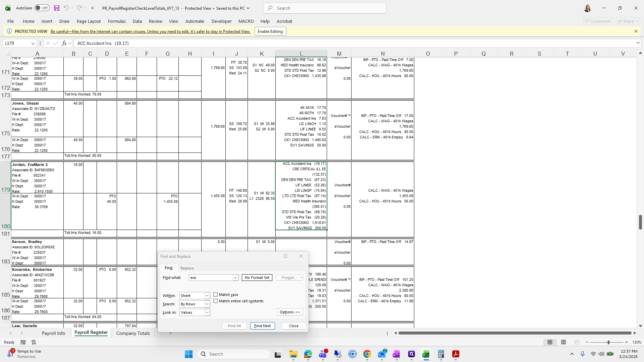644x362 pixels.
Task: Check Match entire cell contents
Action: coord(216,301)
